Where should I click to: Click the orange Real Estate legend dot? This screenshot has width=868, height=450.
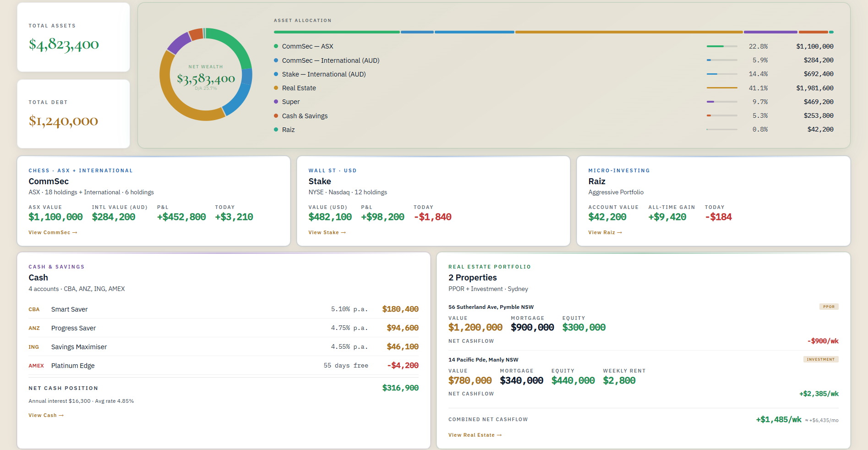[276, 88]
